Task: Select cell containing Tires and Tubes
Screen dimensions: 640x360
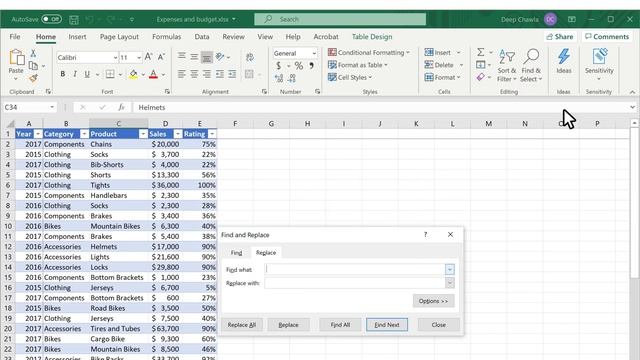Action: tap(118, 329)
